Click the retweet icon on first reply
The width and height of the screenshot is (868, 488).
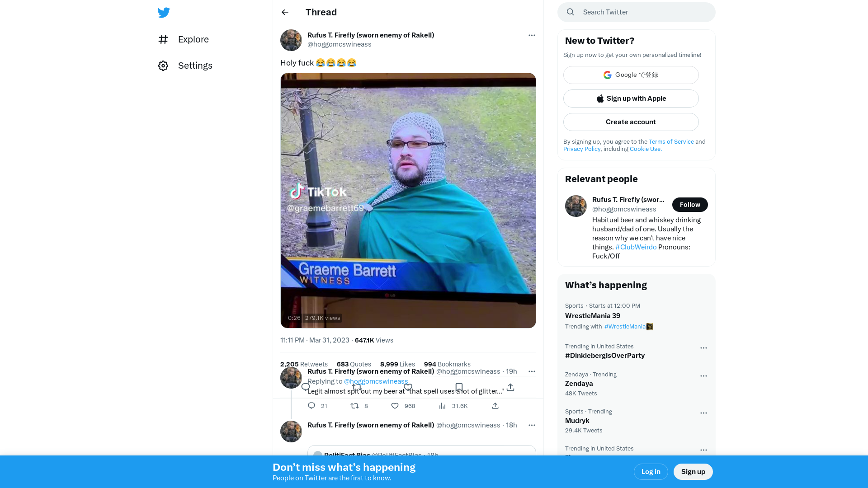point(355,406)
